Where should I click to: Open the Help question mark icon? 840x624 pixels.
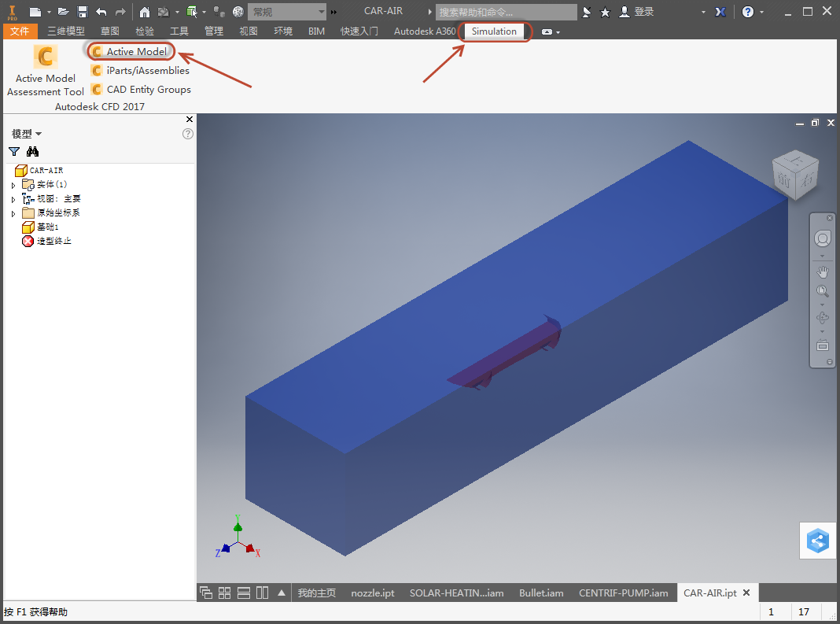point(748,12)
